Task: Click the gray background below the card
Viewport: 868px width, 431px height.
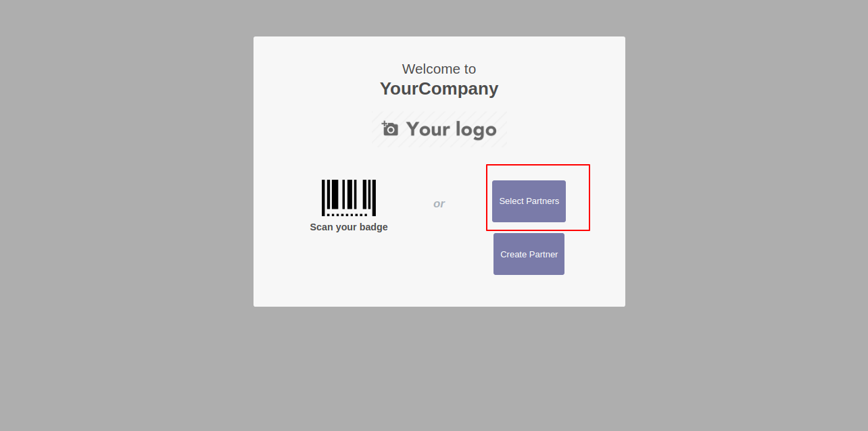Action: (x=439, y=368)
